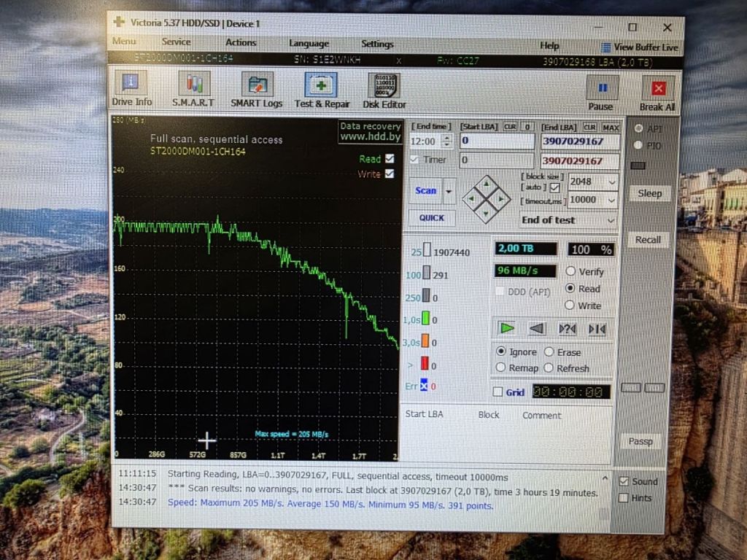
Task: Click the QUICK scan button
Action: tap(432, 218)
